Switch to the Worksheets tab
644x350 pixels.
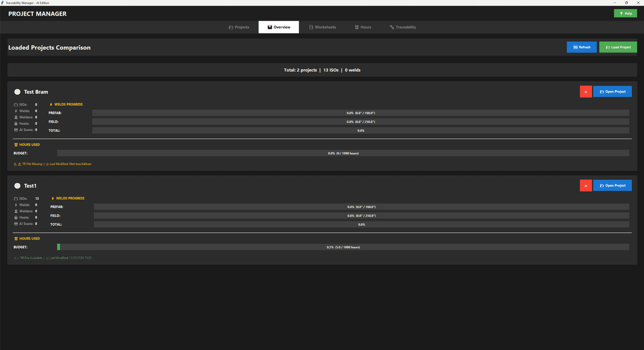click(x=323, y=27)
